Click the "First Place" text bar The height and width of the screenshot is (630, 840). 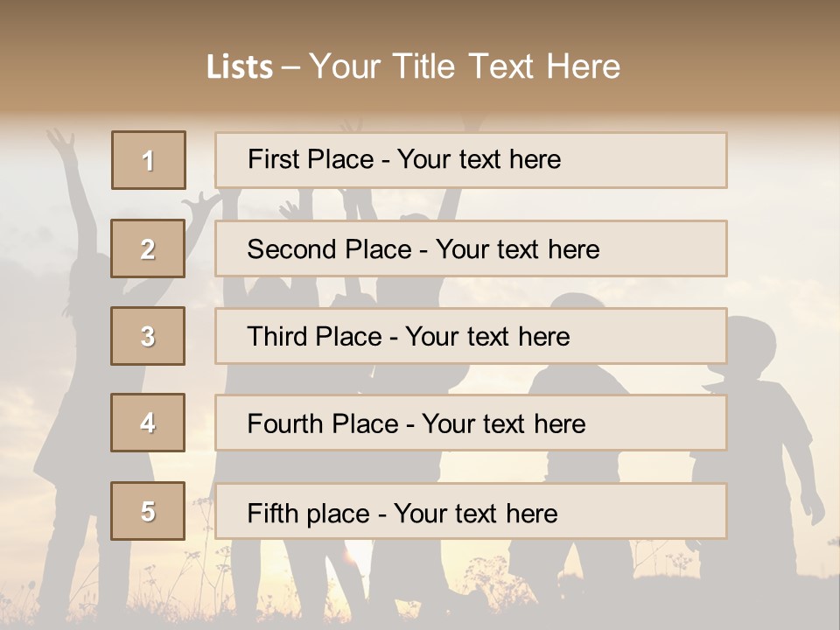point(471,160)
